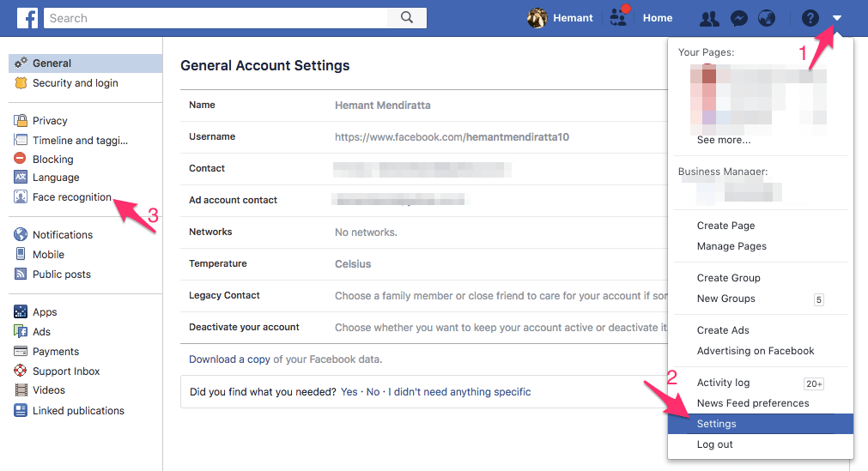The width and height of the screenshot is (868, 471).
Task: Click the Face recognition icon
Action: (x=21, y=196)
